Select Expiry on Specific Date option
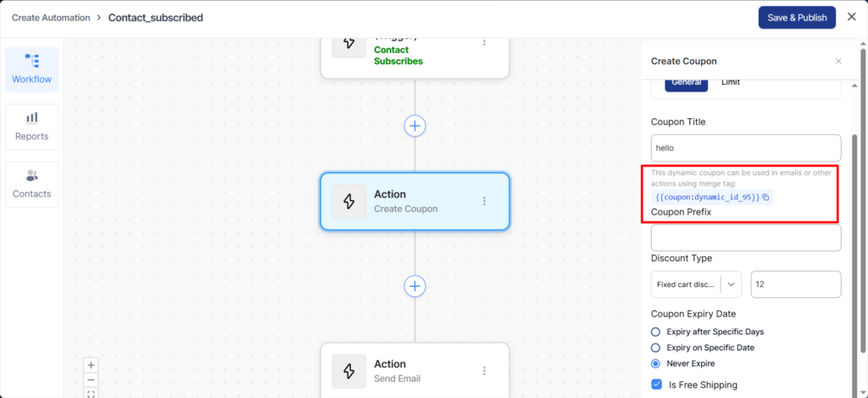This screenshot has height=398, width=868. tap(655, 348)
